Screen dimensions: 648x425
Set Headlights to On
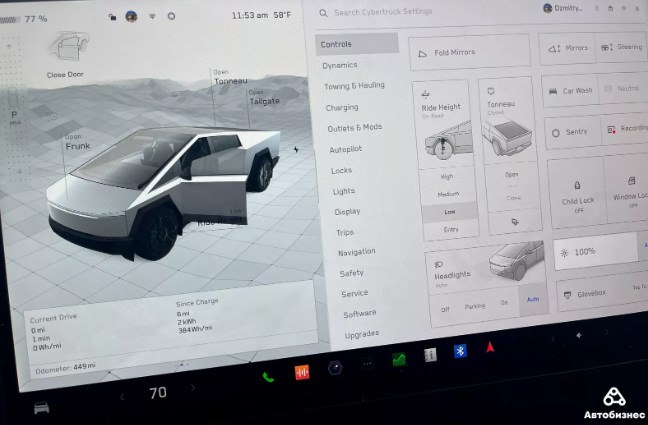pos(504,303)
